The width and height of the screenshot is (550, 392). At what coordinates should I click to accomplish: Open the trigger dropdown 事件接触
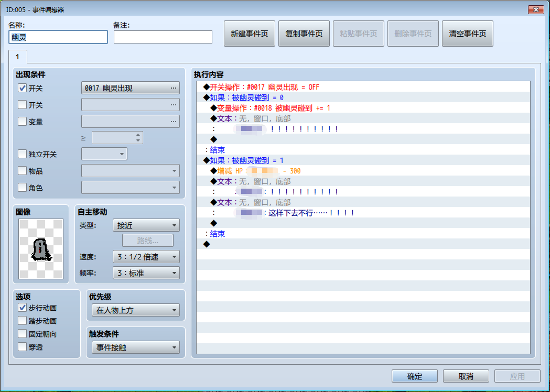(x=136, y=347)
